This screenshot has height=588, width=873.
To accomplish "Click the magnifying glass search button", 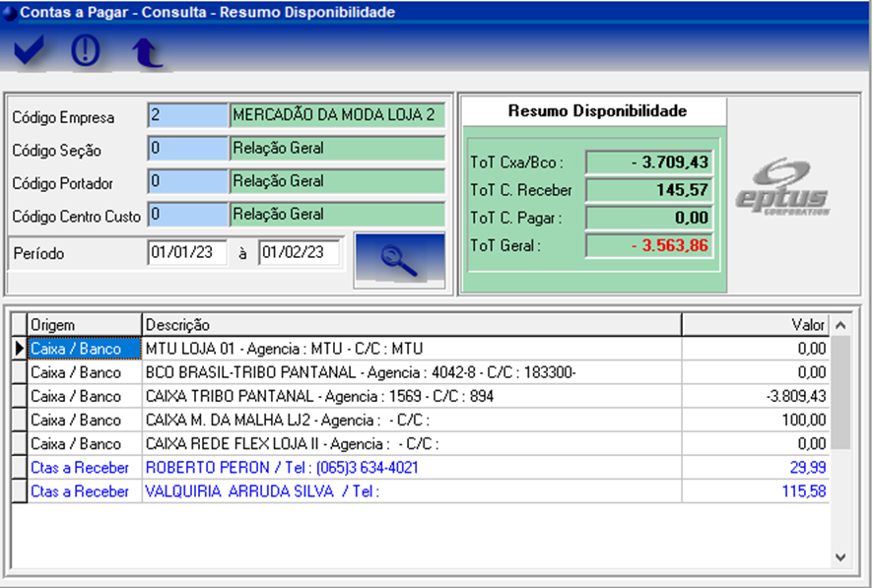I will 399,261.
